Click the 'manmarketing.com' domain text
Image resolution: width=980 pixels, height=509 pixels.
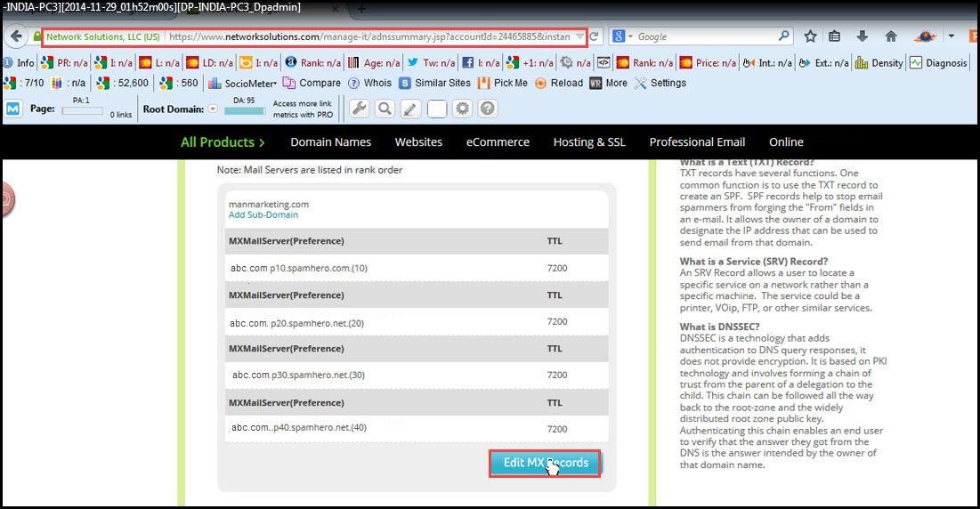pos(269,205)
